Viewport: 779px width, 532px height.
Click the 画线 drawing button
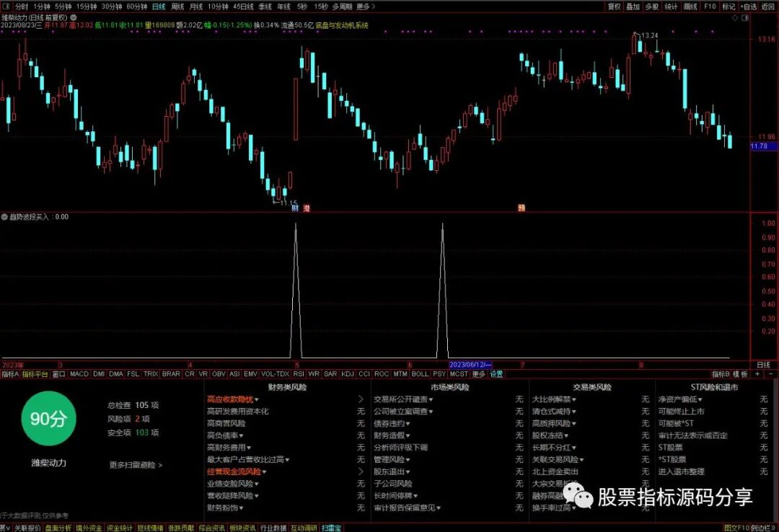(x=690, y=6)
